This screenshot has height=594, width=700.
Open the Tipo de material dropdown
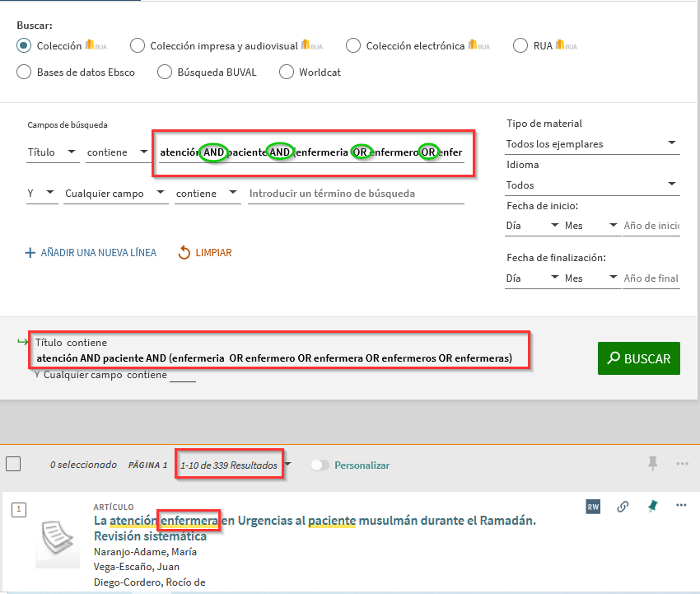click(x=592, y=144)
